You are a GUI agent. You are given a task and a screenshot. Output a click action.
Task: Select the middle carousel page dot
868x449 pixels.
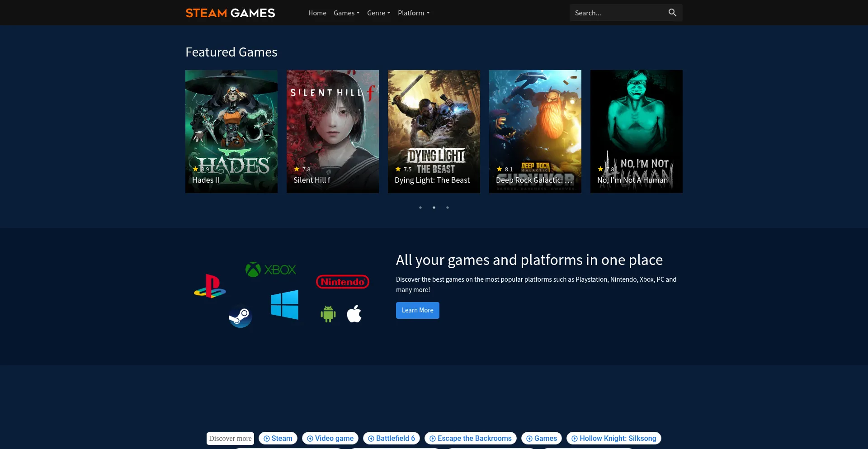(x=434, y=208)
